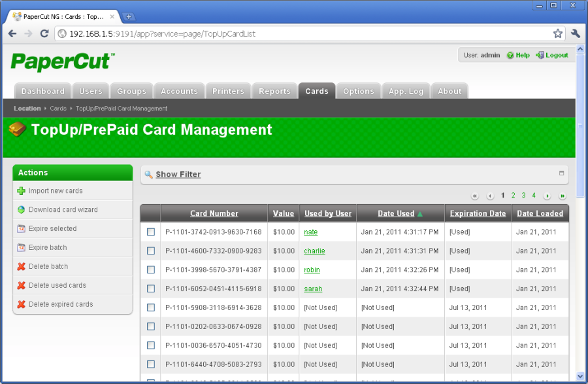Viewport: 588px width, 384px height.
Task: Open a new browser tab
Action: click(x=129, y=16)
